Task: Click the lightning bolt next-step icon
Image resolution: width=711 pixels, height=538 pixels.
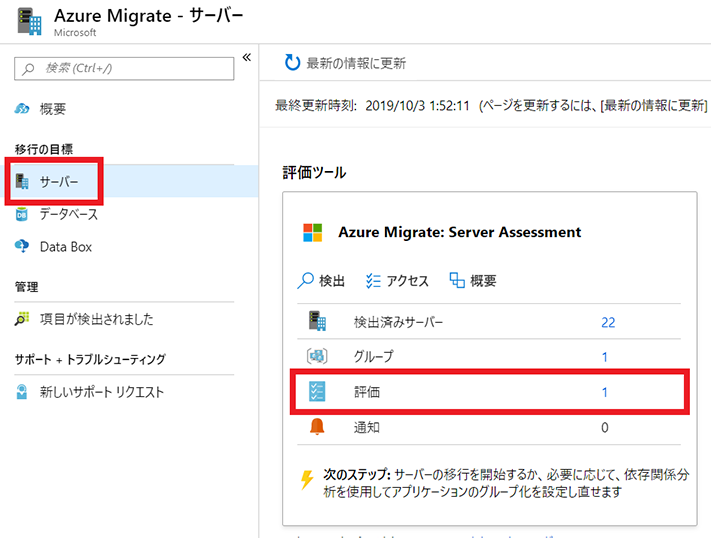Action: click(307, 480)
